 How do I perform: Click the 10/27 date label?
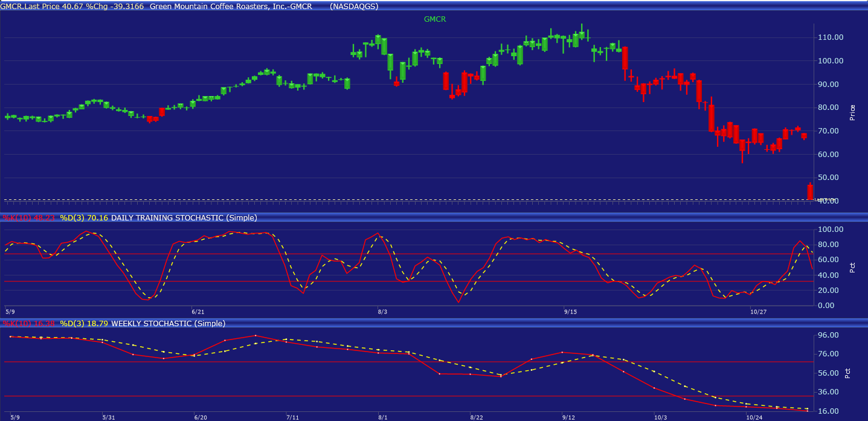pyautogui.click(x=758, y=312)
